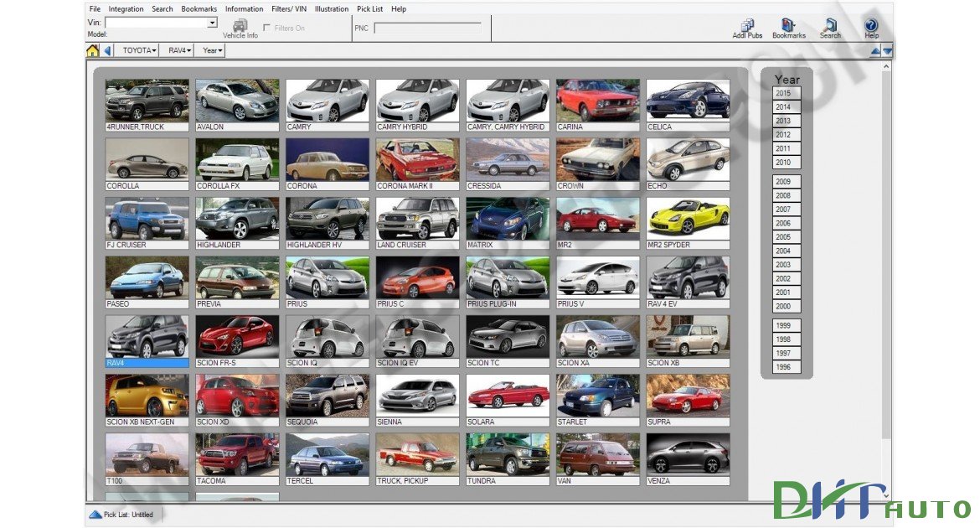This screenshot has height=528, width=980.
Task: Select year 2000 button
Action: [787, 307]
